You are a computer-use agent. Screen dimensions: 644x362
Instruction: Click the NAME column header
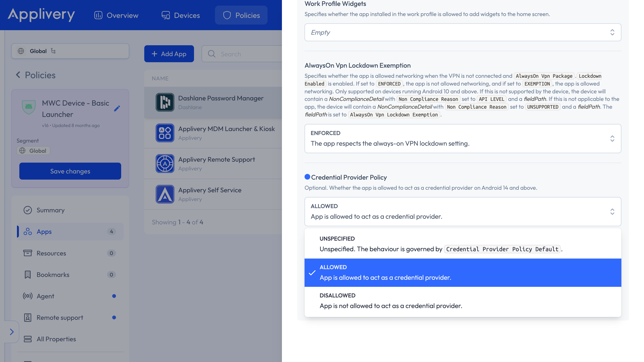coord(160,78)
